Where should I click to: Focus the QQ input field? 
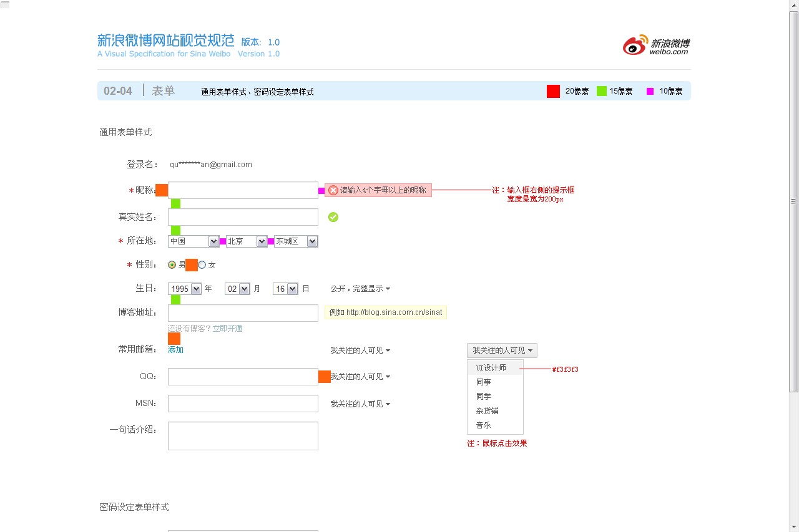[243, 377]
